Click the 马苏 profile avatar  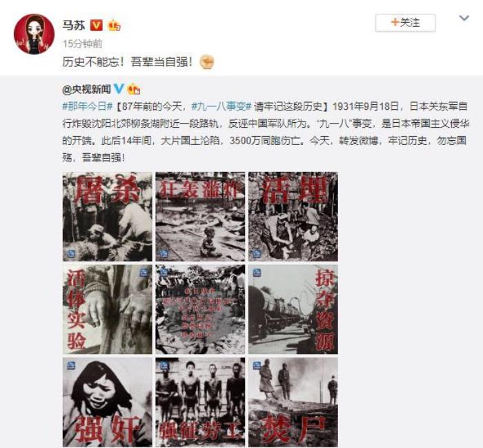coord(34,34)
